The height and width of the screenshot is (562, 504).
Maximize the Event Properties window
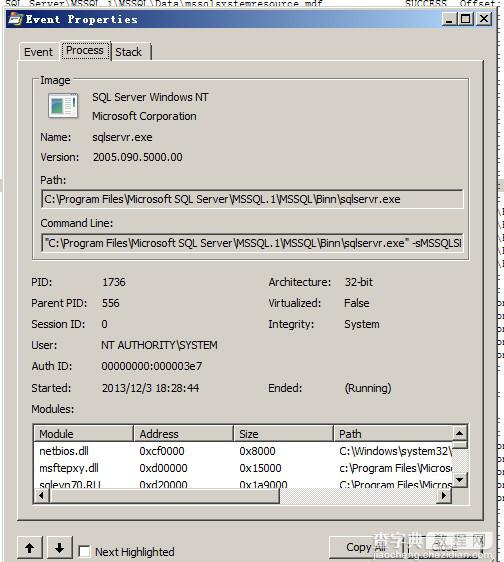(465, 19)
